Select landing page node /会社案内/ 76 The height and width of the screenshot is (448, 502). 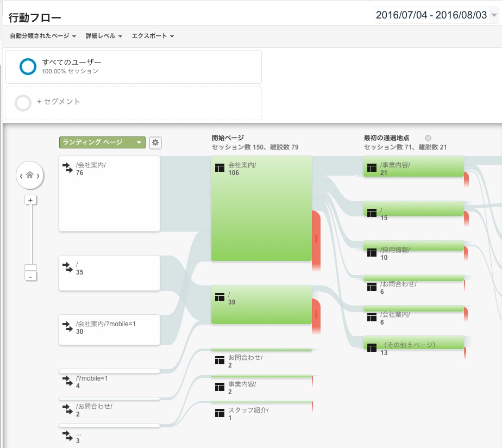tap(109, 194)
